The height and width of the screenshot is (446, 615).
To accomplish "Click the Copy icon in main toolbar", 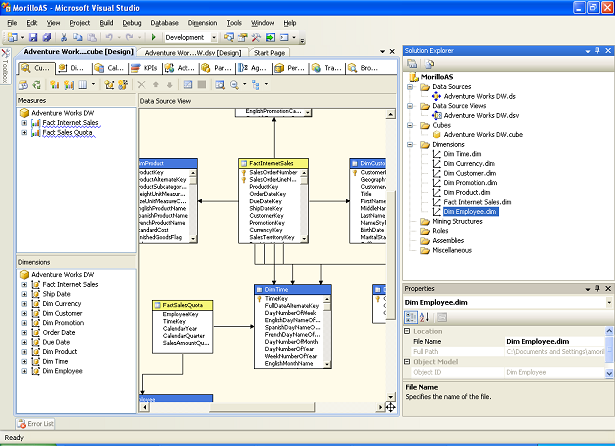I will [78, 37].
